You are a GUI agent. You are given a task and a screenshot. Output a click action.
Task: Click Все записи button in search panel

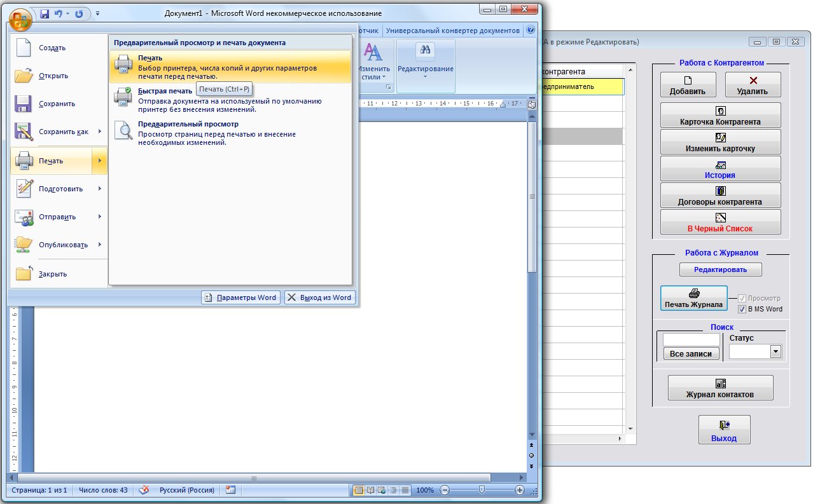tap(691, 353)
